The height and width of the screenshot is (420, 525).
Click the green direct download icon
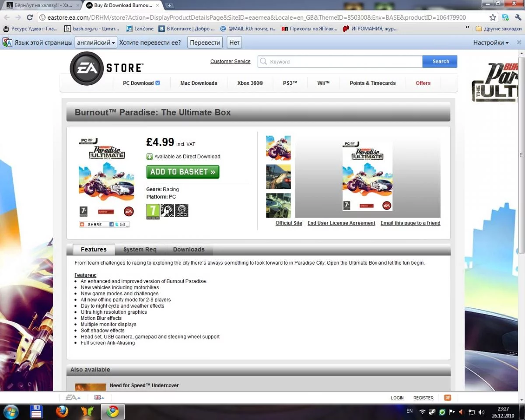[150, 157]
